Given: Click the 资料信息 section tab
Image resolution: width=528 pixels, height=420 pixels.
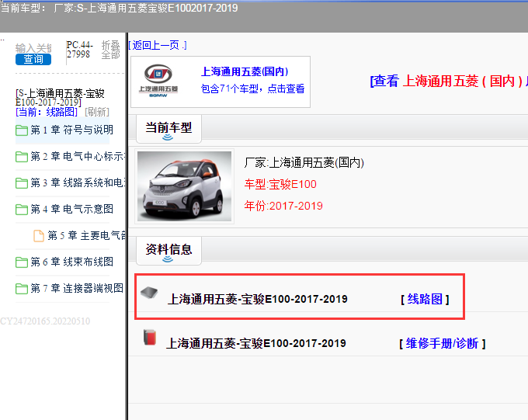Looking at the screenshot, I should [168, 251].
